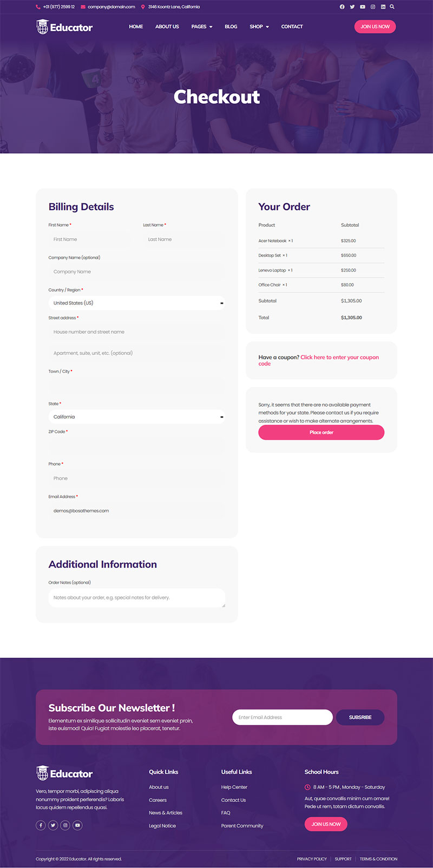Expand the Shop menu in navbar

pyautogui.click(x=259, y=27)
